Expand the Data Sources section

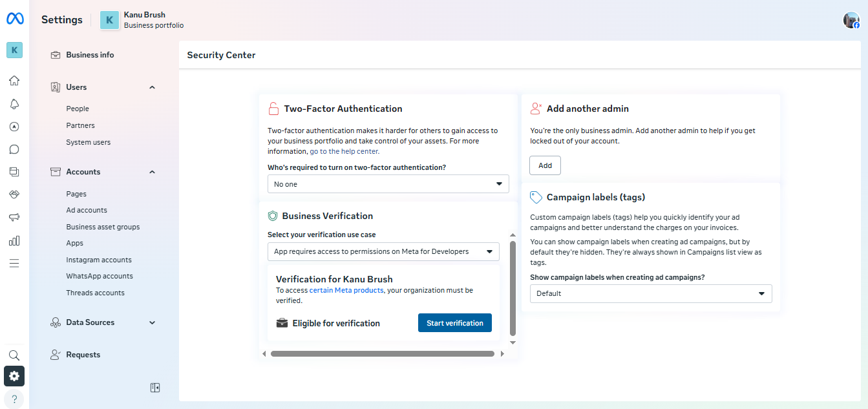click(153, 322)
